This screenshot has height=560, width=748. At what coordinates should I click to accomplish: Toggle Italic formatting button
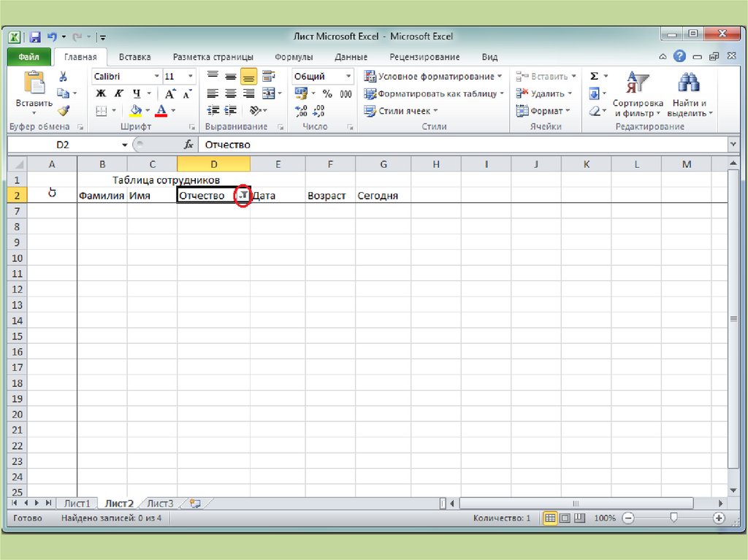click(118, 93)
